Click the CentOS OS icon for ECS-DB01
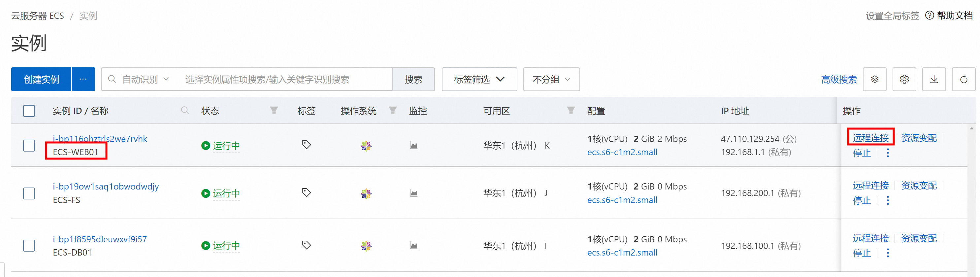980x277 pixels. click(366, 246)
